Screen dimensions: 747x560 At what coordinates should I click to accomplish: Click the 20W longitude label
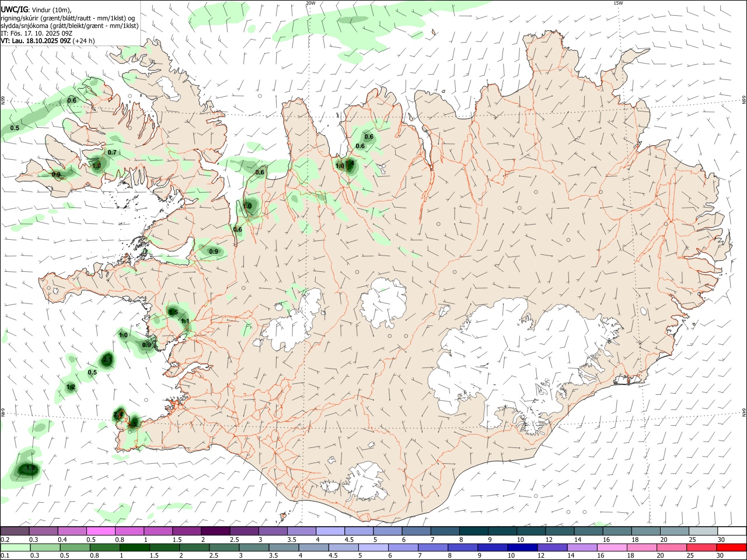point(310,3)
